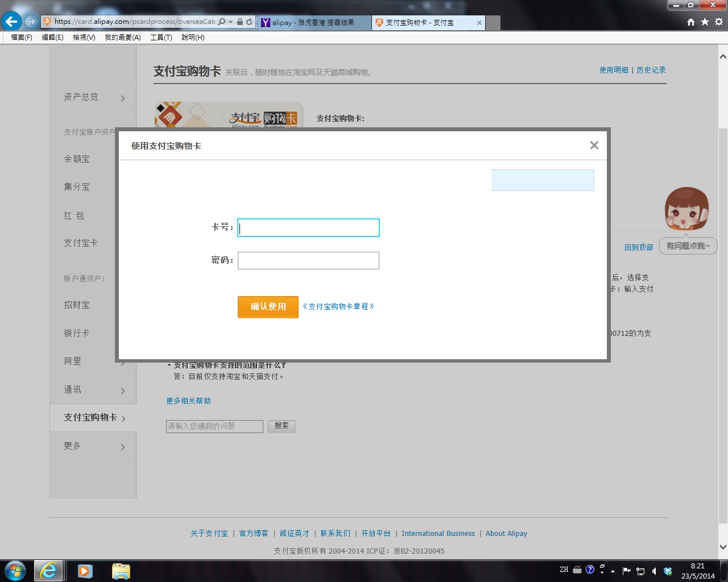Open the About Alipay footer link
The image size is (728, 582).
pos(506,534)
